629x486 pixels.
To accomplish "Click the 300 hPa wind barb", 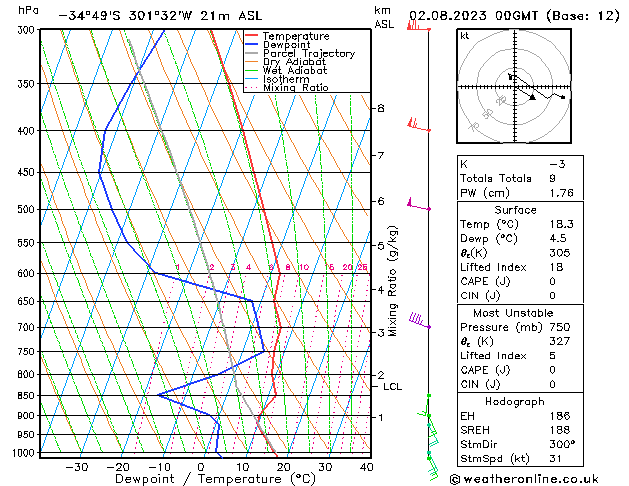I will point(418,26).
